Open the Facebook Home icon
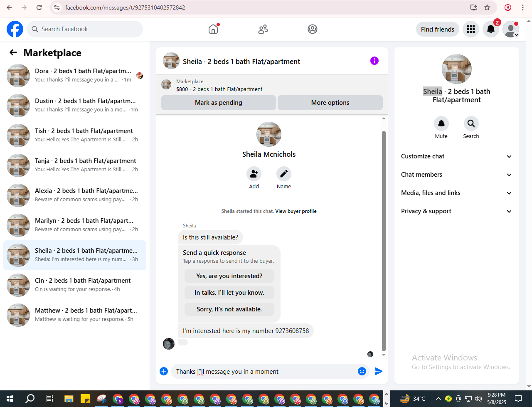This screenshot has height=407, width=532. point(213,29)
